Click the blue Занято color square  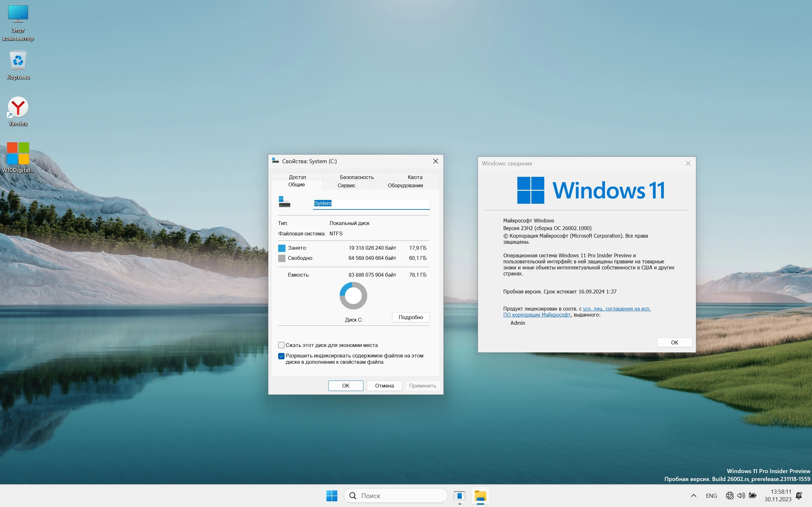point(282,248)
